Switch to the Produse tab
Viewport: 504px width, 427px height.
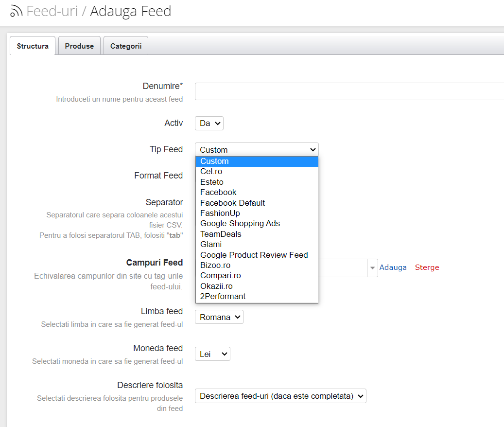79,46
